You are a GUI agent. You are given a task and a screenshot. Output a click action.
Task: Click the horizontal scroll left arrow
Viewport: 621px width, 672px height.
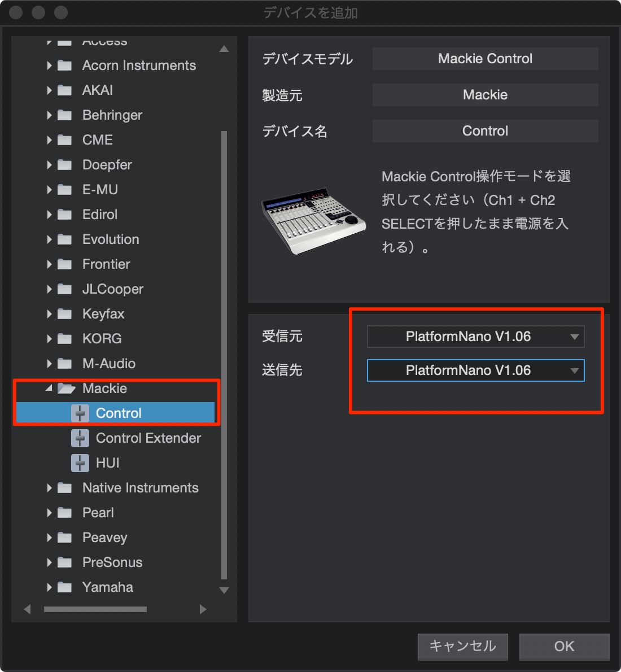(28, 609)
